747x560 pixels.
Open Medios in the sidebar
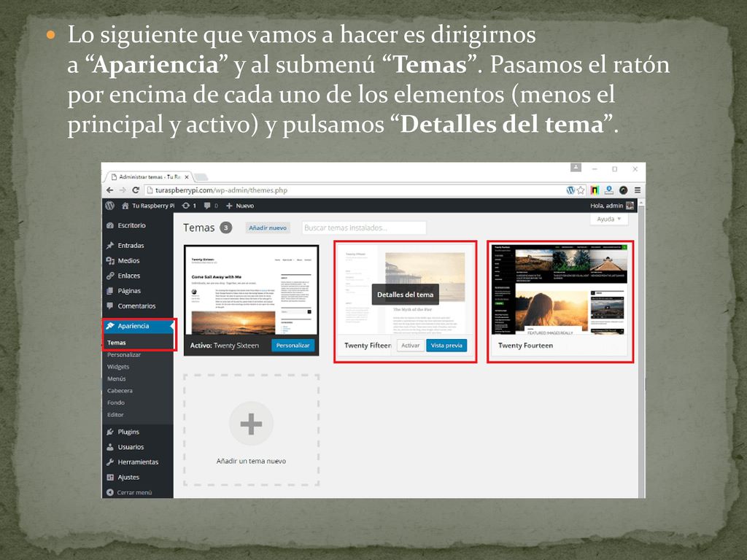coord(138,260)
